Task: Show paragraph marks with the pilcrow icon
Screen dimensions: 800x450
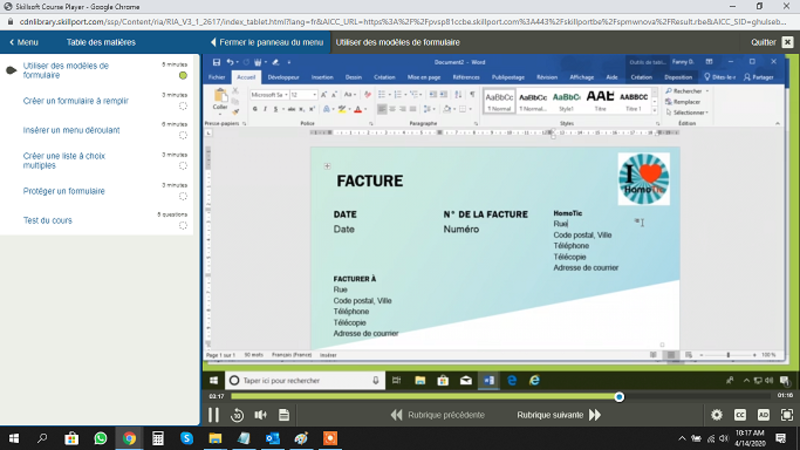Action: point(472,95)
